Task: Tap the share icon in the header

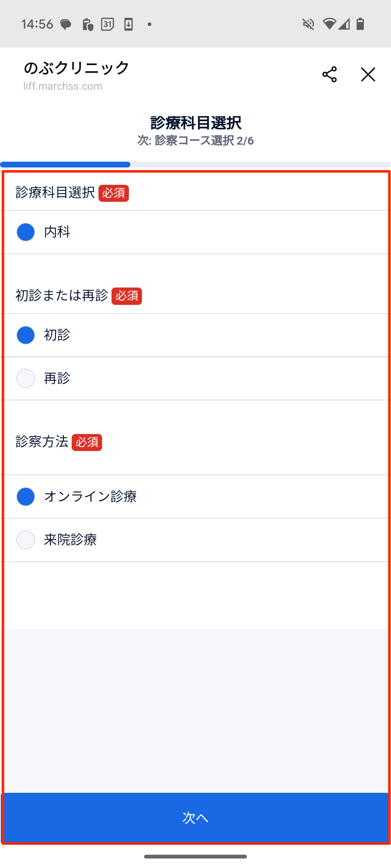Action: [x=329, y=75]
